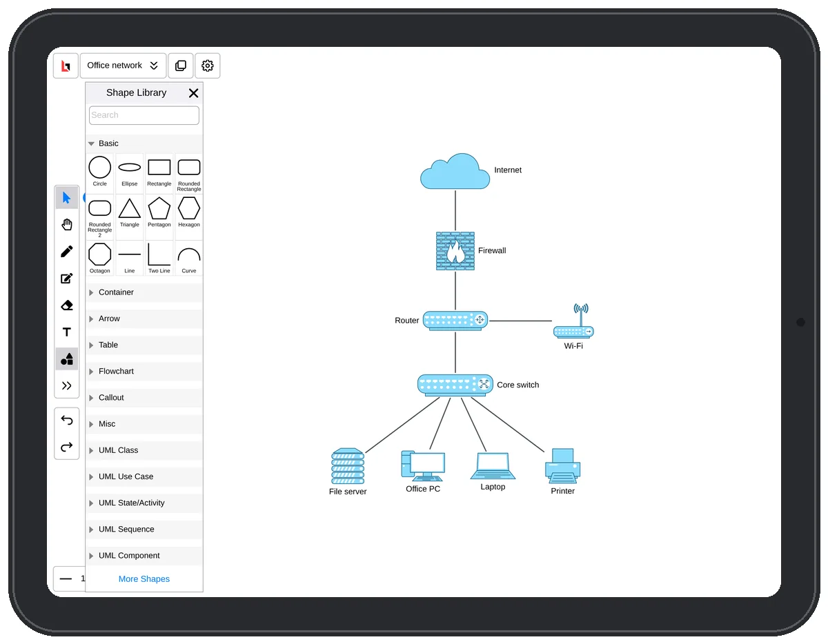Image resolution: width=828 pixels, height=644 pixels.
Task: Select the Wi-Fi access point icon
Action: click(574, 321)
